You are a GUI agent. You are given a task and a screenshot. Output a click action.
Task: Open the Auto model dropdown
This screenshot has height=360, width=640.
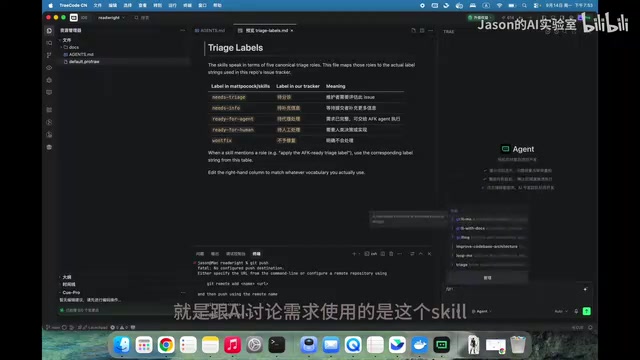(x=560, y=311)
